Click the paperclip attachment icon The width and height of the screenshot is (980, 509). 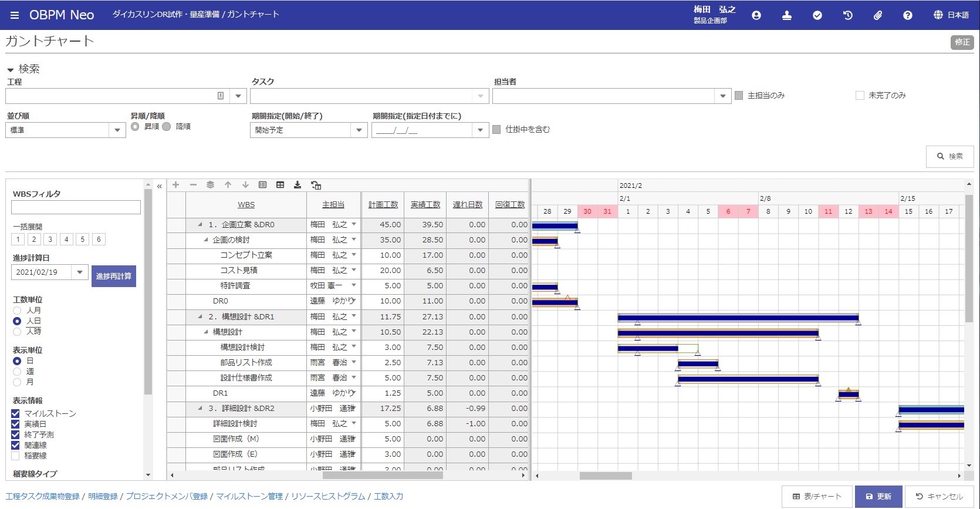(878, 15)
